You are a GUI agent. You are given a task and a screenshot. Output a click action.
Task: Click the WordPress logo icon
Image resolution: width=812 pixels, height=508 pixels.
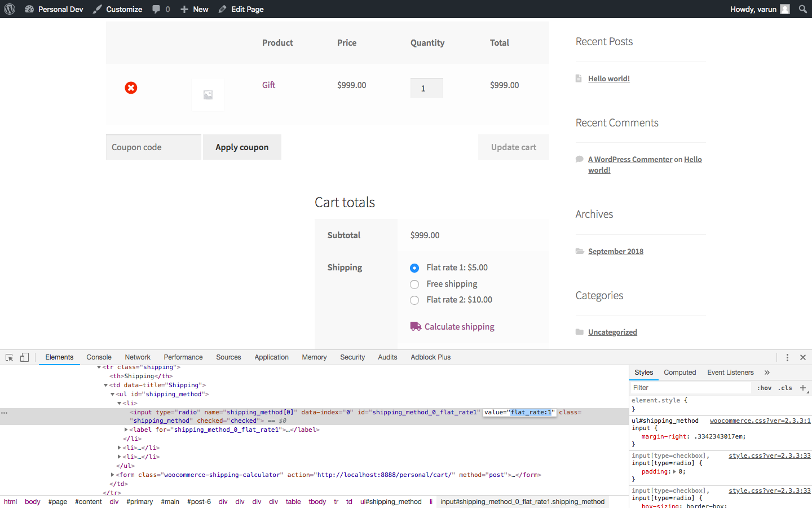(x=10, y=9)
